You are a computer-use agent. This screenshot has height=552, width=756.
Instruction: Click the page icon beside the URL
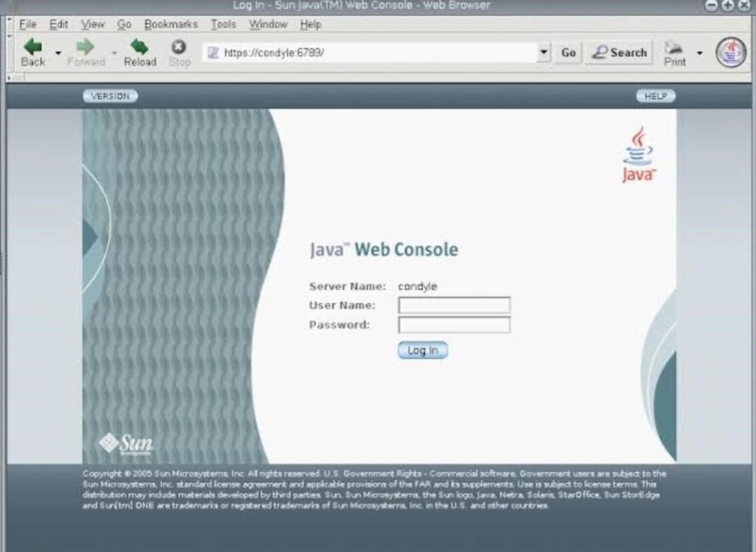[213, 52]
